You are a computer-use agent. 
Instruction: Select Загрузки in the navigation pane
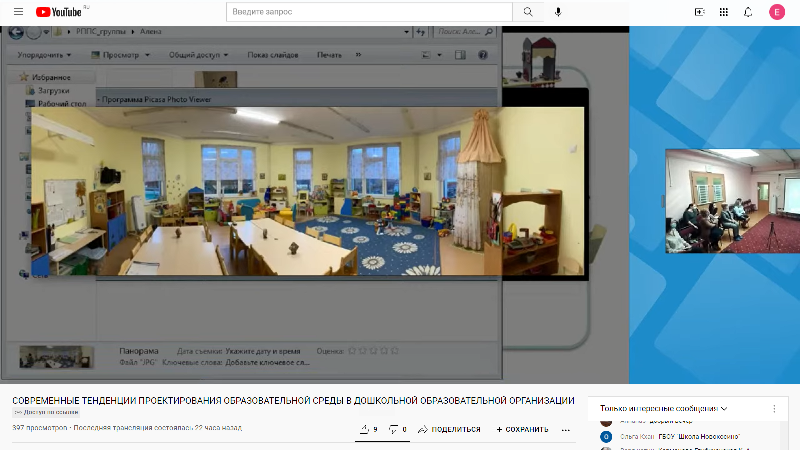pyautogui.click(x=53, y=91)
